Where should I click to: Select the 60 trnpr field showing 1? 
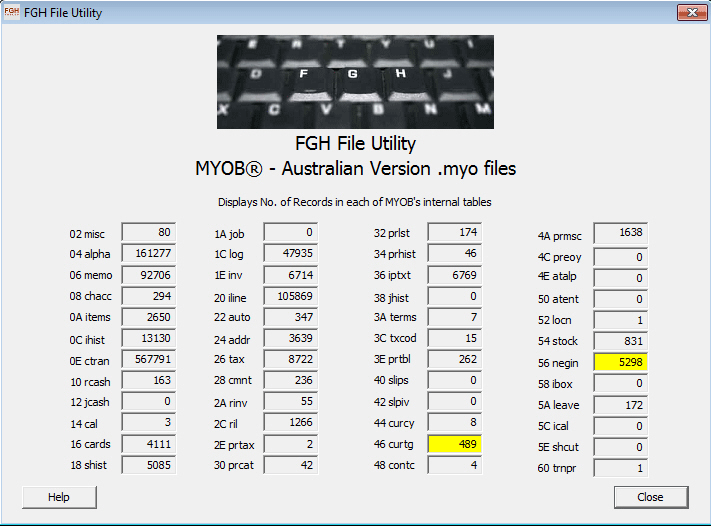click(620, 468)
